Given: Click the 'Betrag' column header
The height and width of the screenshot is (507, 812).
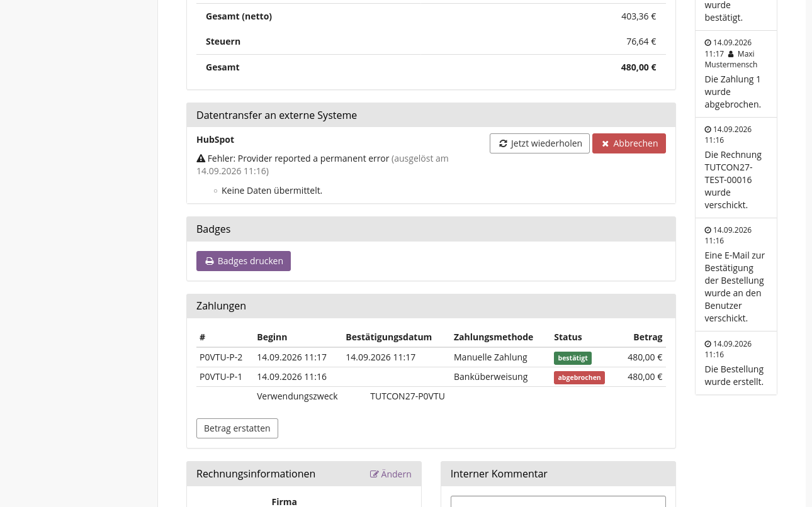Looking at the screenshot, I should [x=648, y=337].
